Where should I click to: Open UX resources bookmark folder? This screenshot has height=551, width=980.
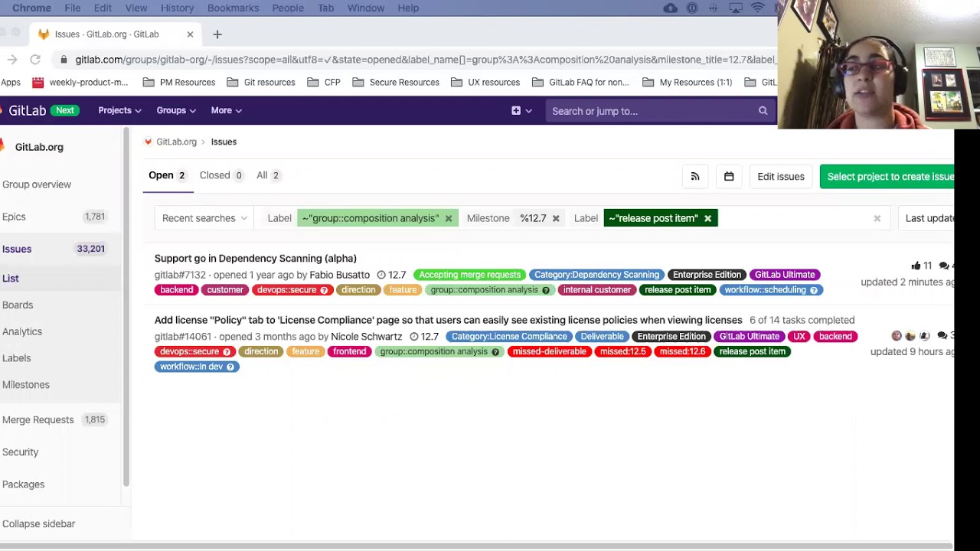point(485,83)
